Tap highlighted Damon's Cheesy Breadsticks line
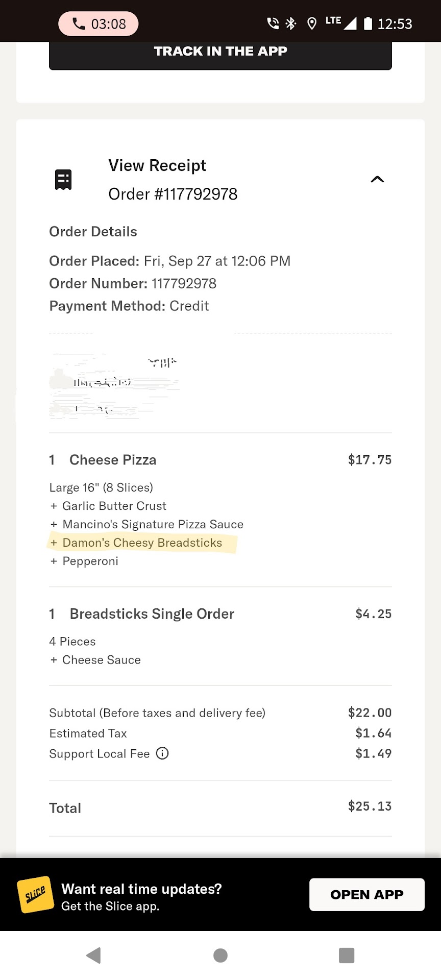 click(142, 543)
